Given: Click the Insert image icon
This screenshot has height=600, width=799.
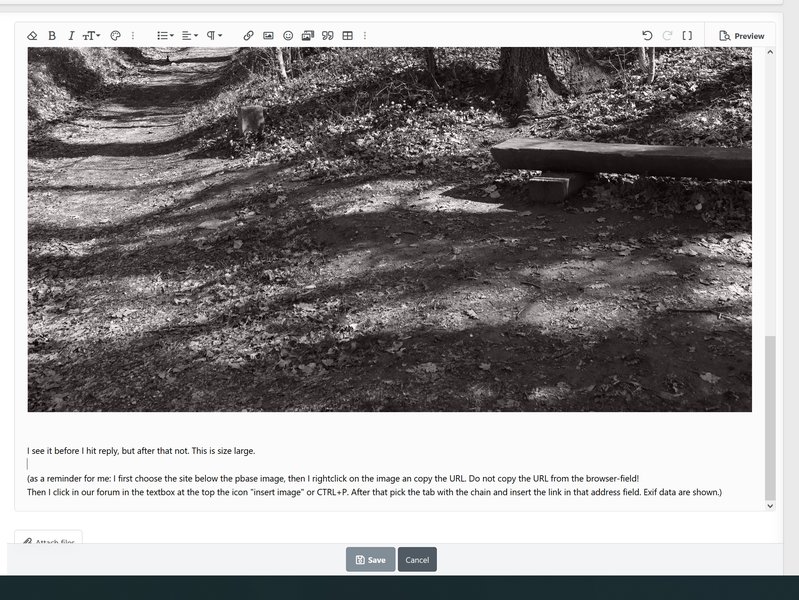Looking at the screenshot, I should [x=268, y=36].
